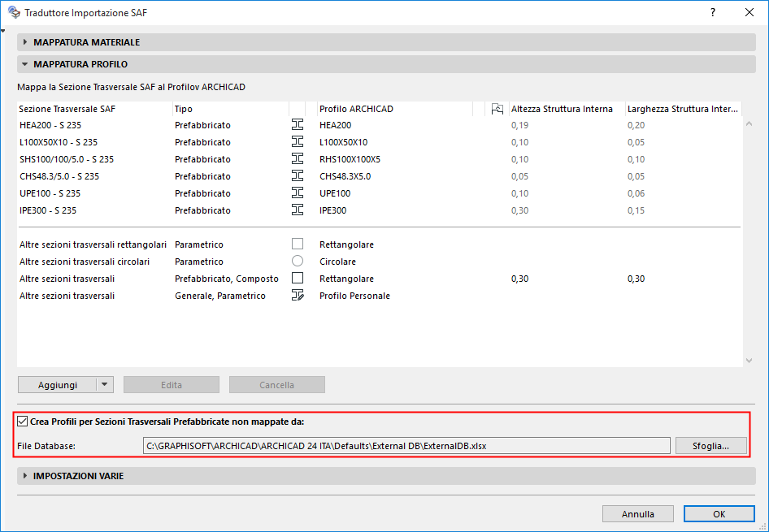Click Sfoglia... to browse database file
This screenshot has width=769, height=532.
pos(710,446)
